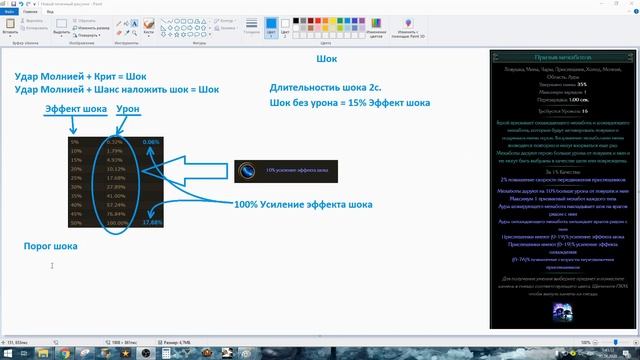Expand the Select dropdown arrow
Image resolution: width=640 pixels, height=360 pixels.
point(61,36)
